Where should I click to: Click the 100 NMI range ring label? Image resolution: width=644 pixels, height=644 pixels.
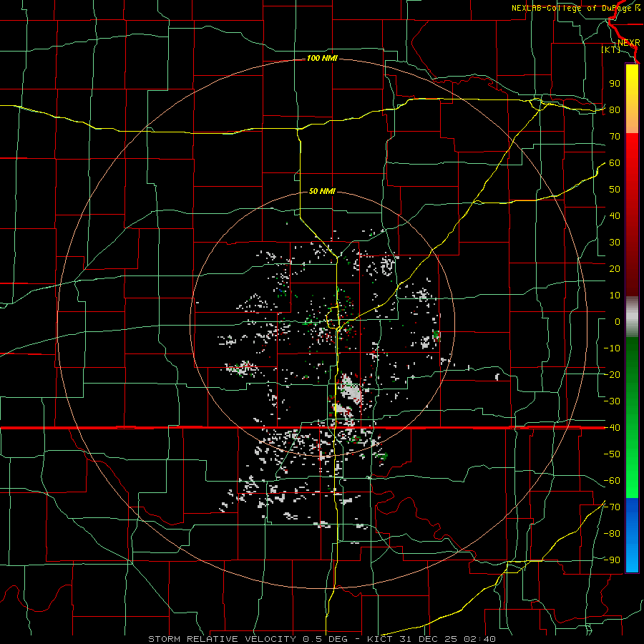click(x=322, y=59)
